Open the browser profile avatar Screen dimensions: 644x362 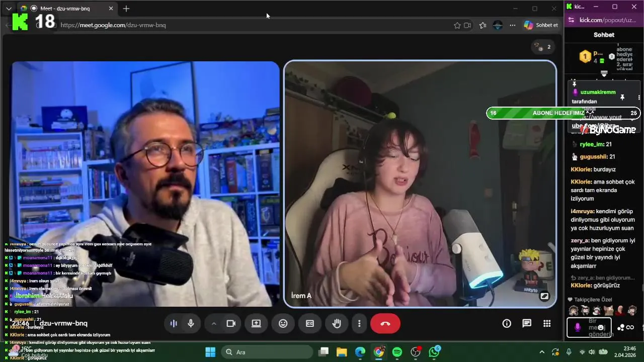(498, 25)
